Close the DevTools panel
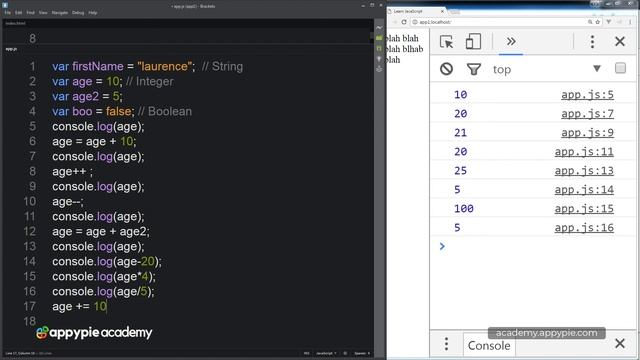The width and height of the screenshot is (640, 360). [620, 42]
